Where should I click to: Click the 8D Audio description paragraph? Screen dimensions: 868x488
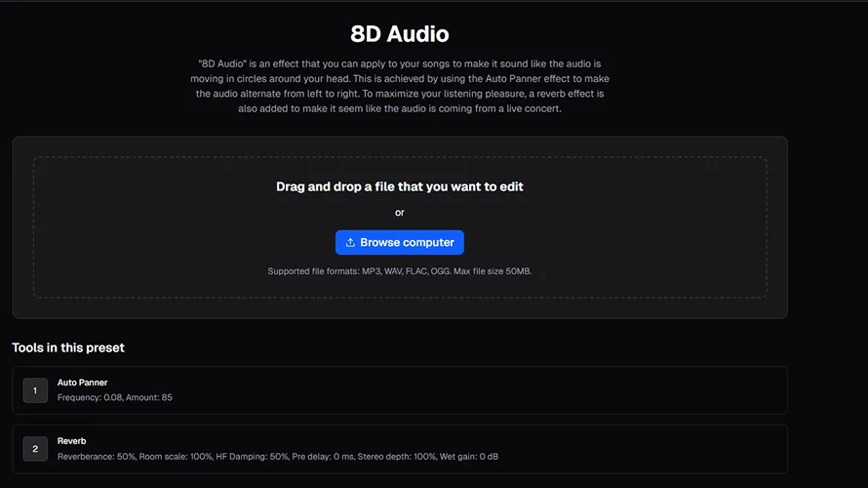[400, 86]
